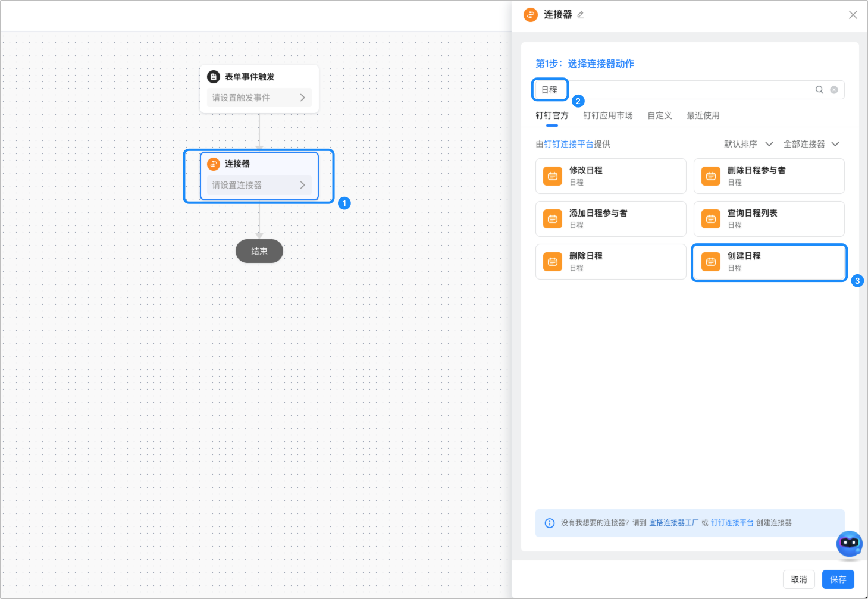
Task: Open the robot assistant floating icon
Action: click(850, 544)
